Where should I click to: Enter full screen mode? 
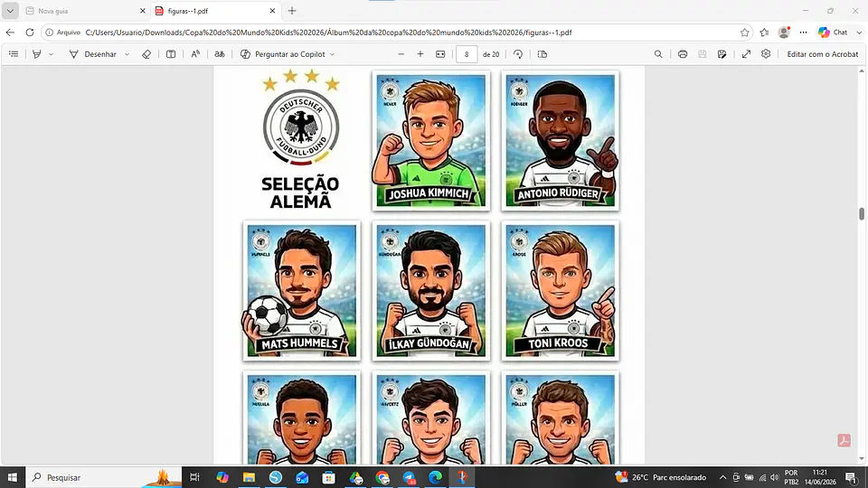(x=746, y=54)
